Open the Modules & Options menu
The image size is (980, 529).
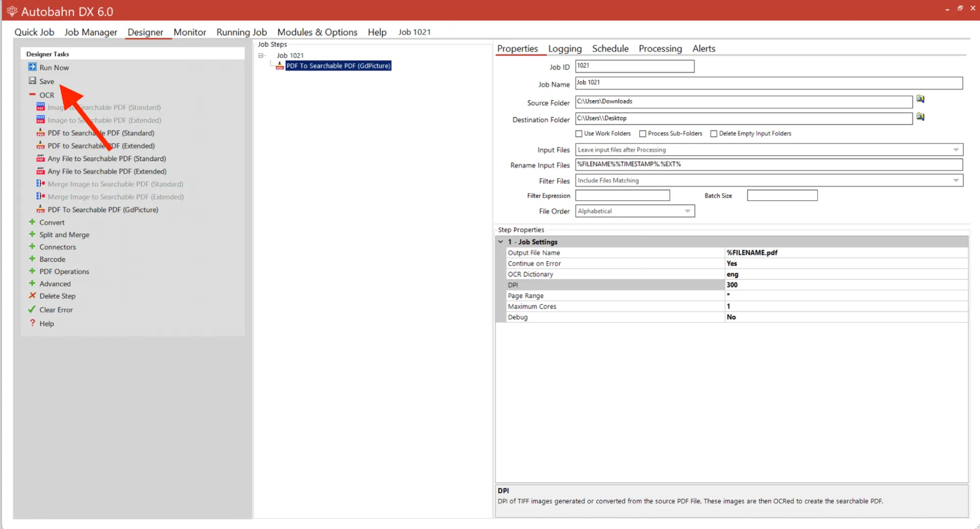tap(317, 32)
